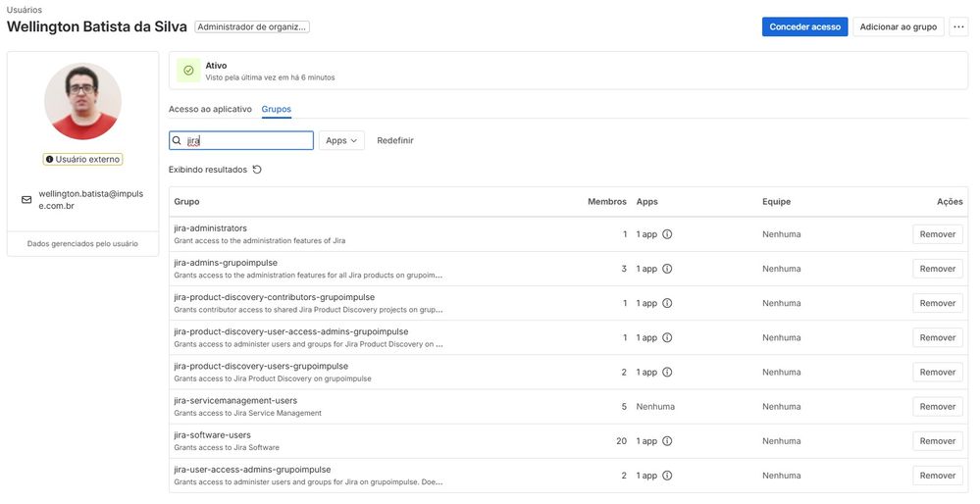Click Redefinir to reset filters
Viewport: 980px width, 504px height.
click(395, 140)
